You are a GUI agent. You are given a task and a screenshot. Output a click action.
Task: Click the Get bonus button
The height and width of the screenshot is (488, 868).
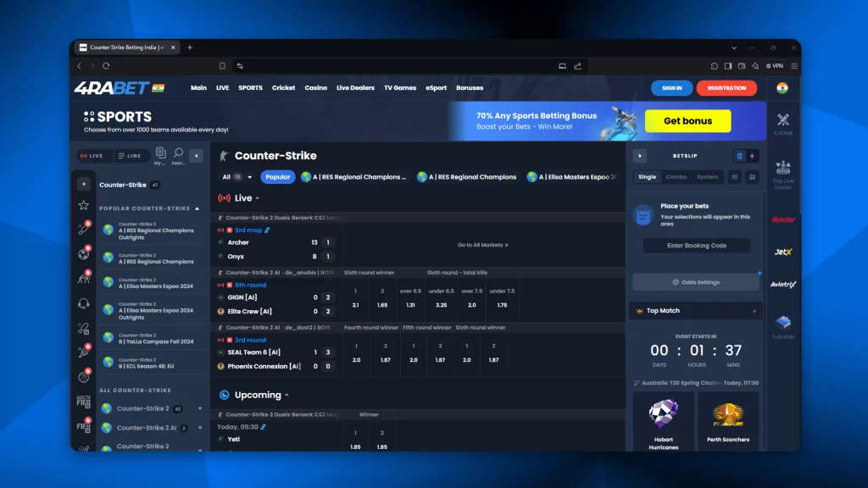coord(687,121)
